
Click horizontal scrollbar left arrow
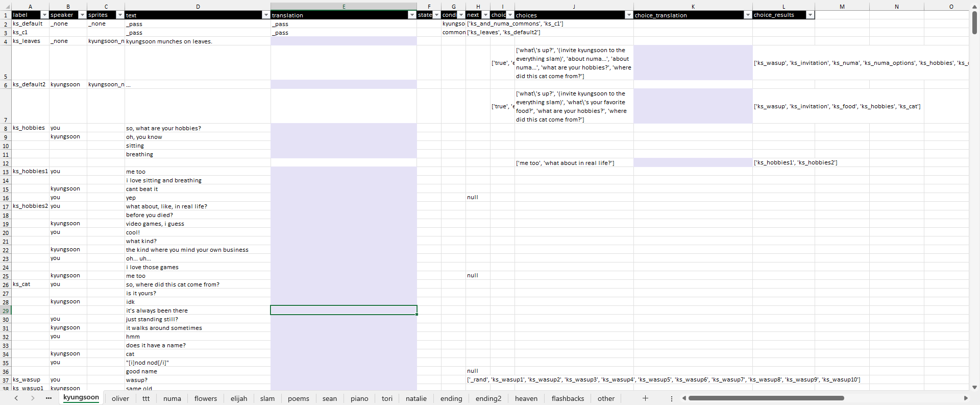[x=684, y=398]
